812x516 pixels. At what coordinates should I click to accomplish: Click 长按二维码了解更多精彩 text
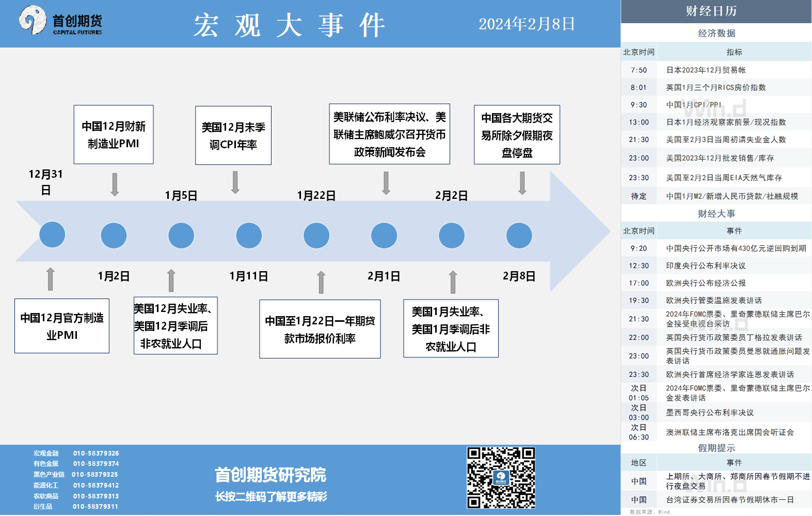[271, 496]
